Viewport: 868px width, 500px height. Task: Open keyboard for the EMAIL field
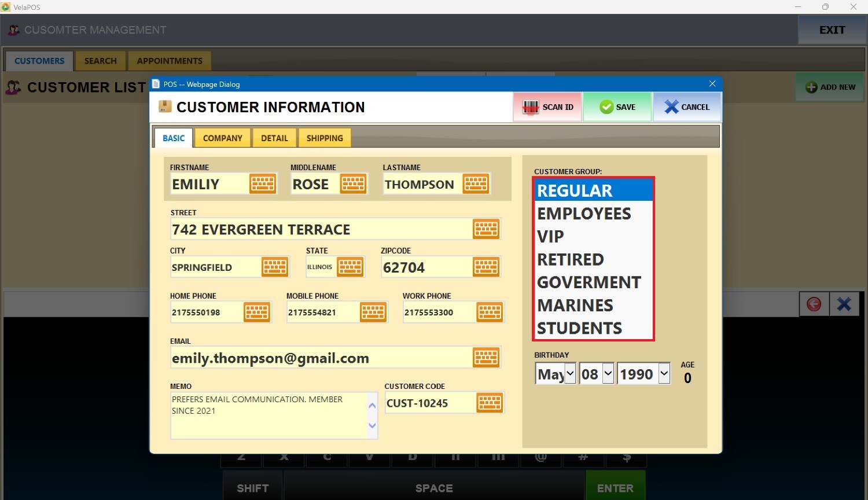[486, 358]
